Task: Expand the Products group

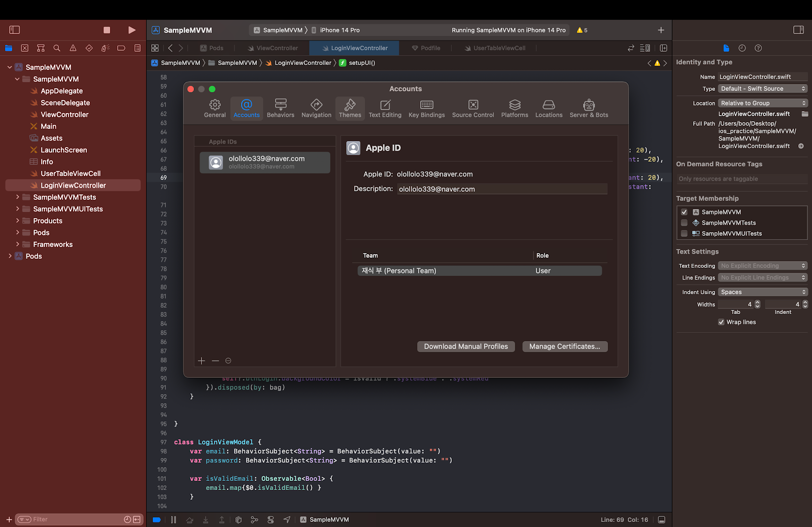Action: click(18, 220)
